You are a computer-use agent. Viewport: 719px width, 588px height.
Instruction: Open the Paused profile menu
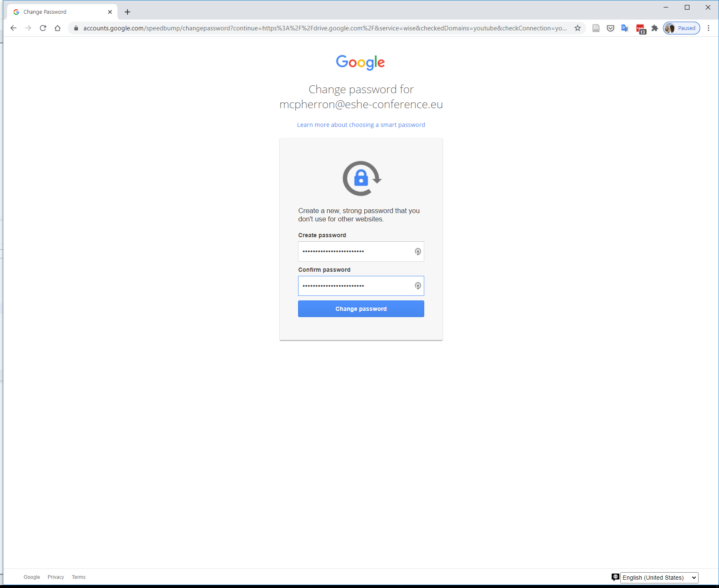coord(682,28)
